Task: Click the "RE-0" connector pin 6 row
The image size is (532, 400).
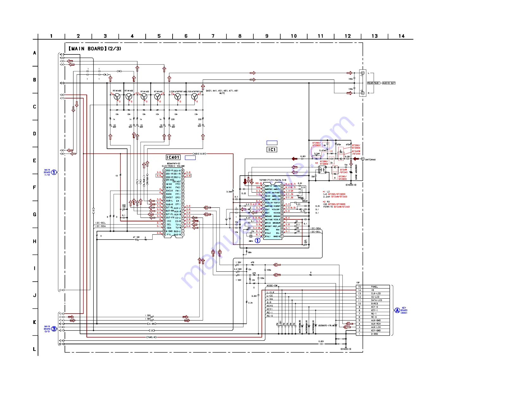Action: [x=373, y=317]
